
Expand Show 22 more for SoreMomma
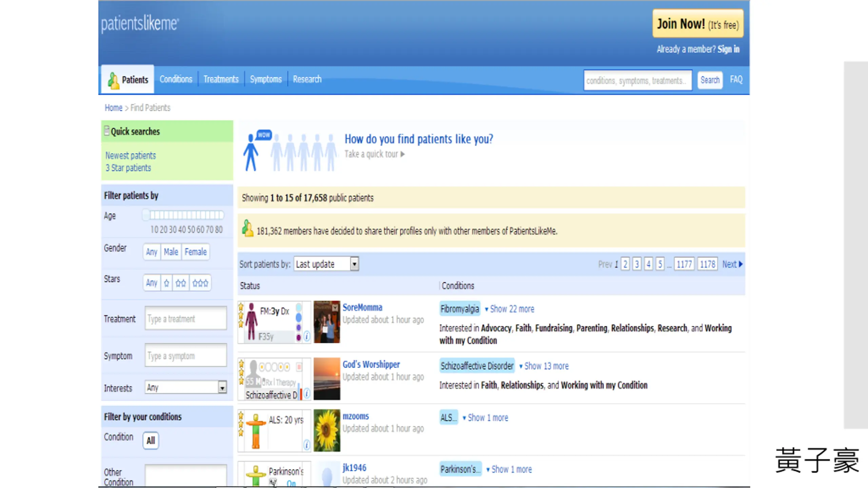tap(509, 309)
